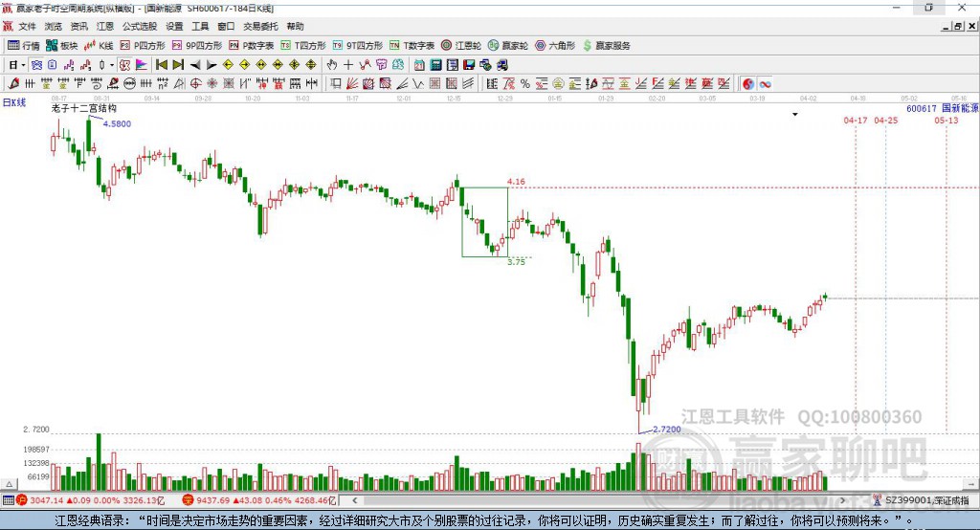This screenshot has width=980, height=530.
Task: Open the T数字表 tool
Action: pos(412,46)
